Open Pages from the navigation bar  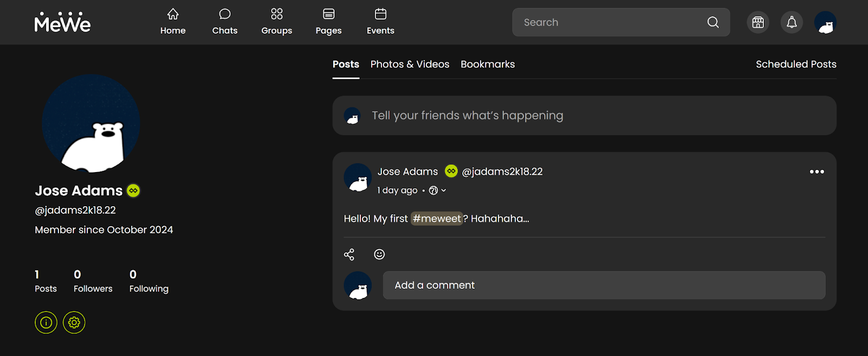point(329,22)
